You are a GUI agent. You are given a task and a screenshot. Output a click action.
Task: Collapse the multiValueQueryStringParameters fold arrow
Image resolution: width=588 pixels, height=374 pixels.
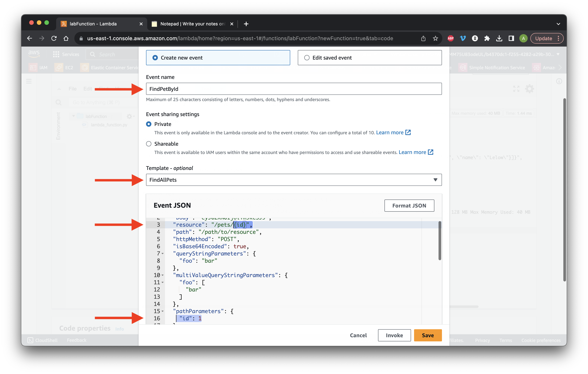pos(162,275)
